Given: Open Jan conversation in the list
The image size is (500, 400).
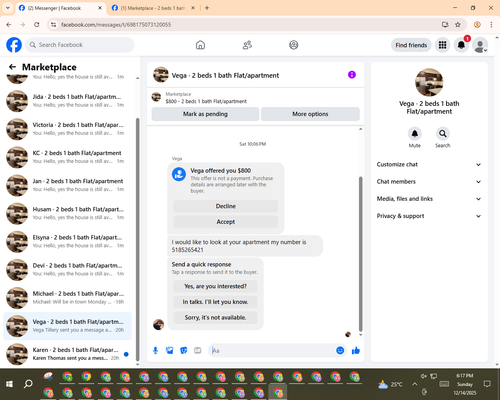Looking at the screenshot, I should (x=67, y=185).
